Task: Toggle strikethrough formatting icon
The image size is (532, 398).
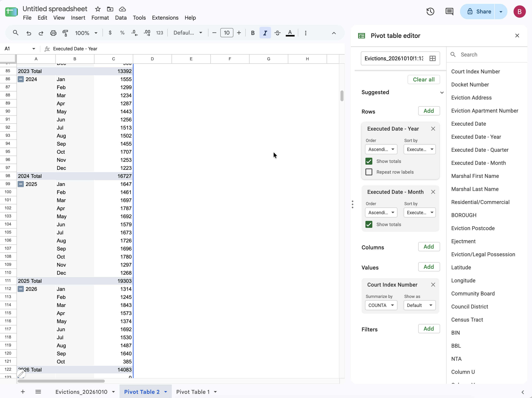Action: 277,33
